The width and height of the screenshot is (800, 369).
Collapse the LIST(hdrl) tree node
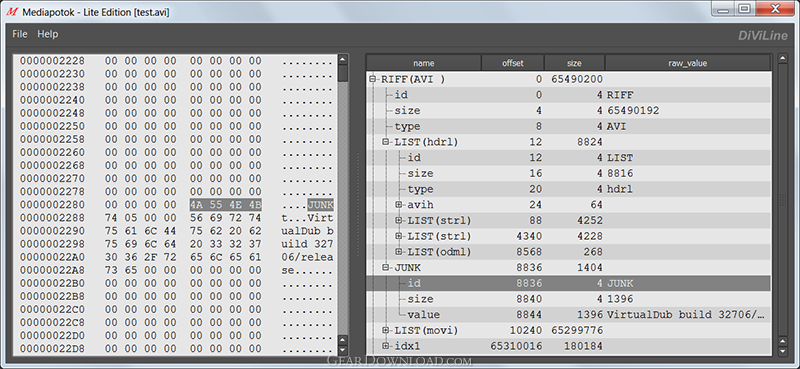click(x=386, y=142)
